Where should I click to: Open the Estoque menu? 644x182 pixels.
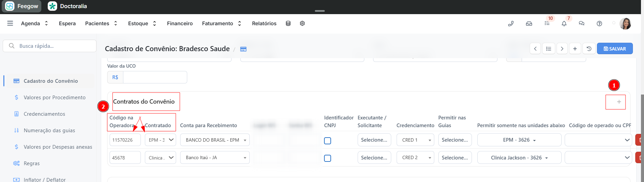[x=142, y=24]
